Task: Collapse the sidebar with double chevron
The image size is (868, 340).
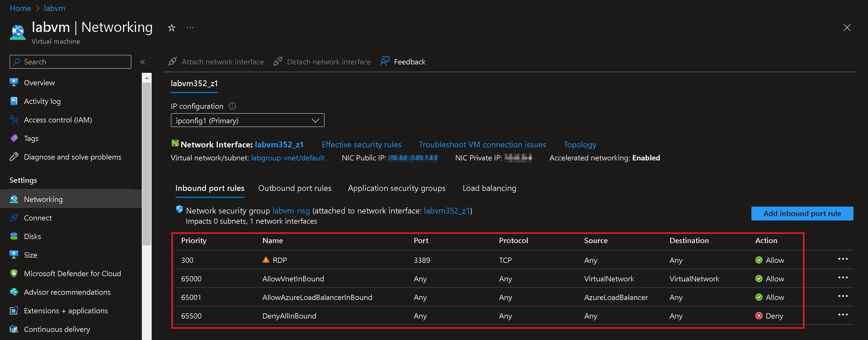Action: click(142, 62)
